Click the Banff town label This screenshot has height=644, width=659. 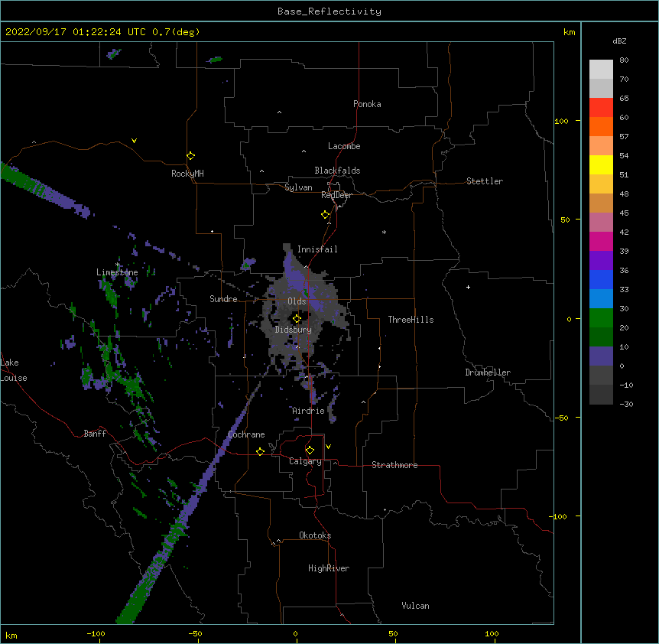(95, 434)
